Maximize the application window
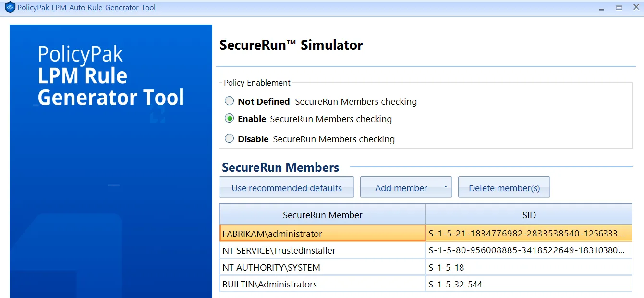This screenshot has width=644, height=298. point(619,7)
